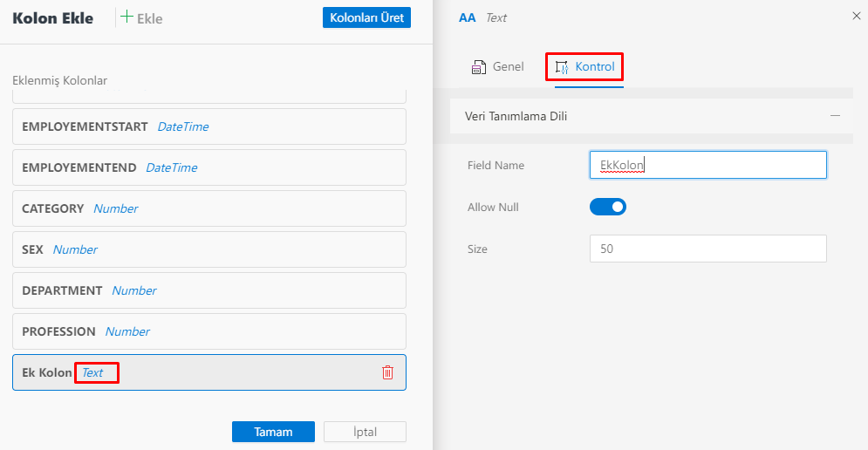
Task: Close the properties panel with X
Action: pos(855,16)
